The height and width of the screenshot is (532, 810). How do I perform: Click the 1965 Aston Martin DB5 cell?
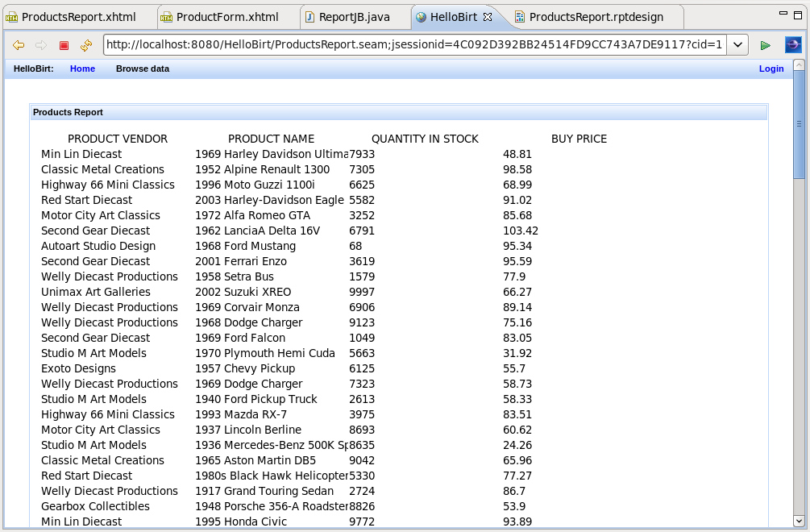click(255, 461)
